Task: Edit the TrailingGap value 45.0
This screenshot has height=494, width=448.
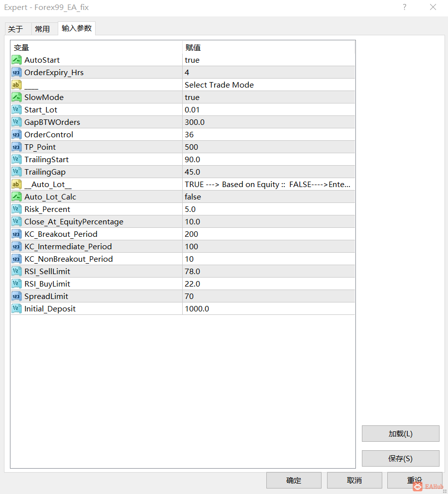Action: pos(269,172)
